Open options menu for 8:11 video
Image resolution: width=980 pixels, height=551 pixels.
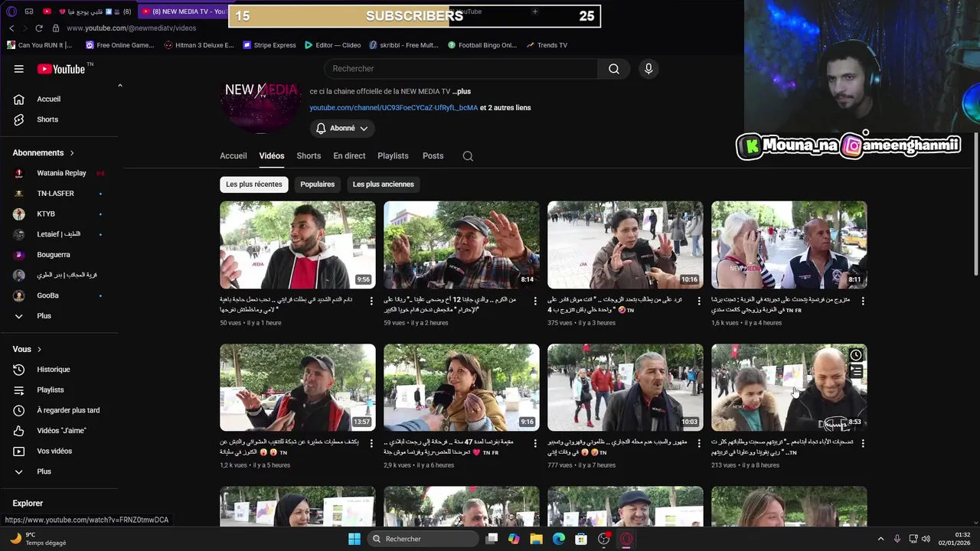coord(863,302)
